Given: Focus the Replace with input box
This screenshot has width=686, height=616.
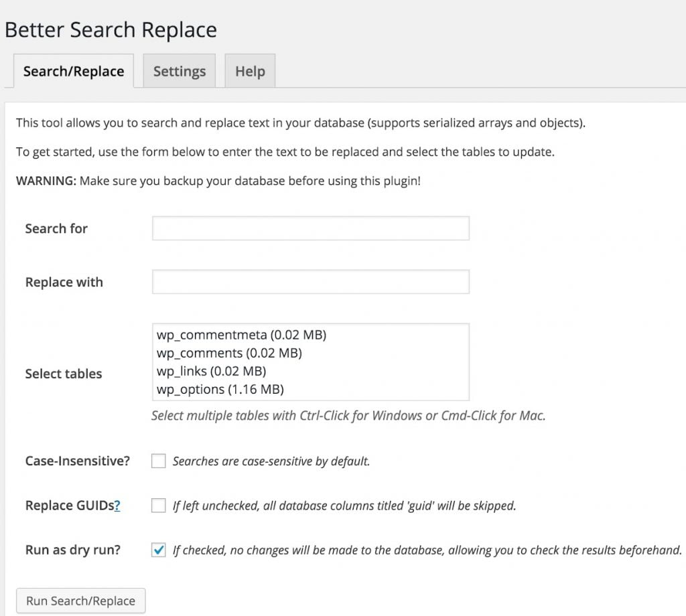Looking at the screenshot, I should [x=310, y=282].
